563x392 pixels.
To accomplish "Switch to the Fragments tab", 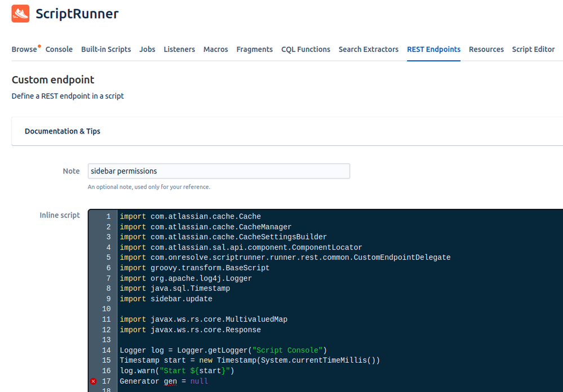I will pos(255,49).
